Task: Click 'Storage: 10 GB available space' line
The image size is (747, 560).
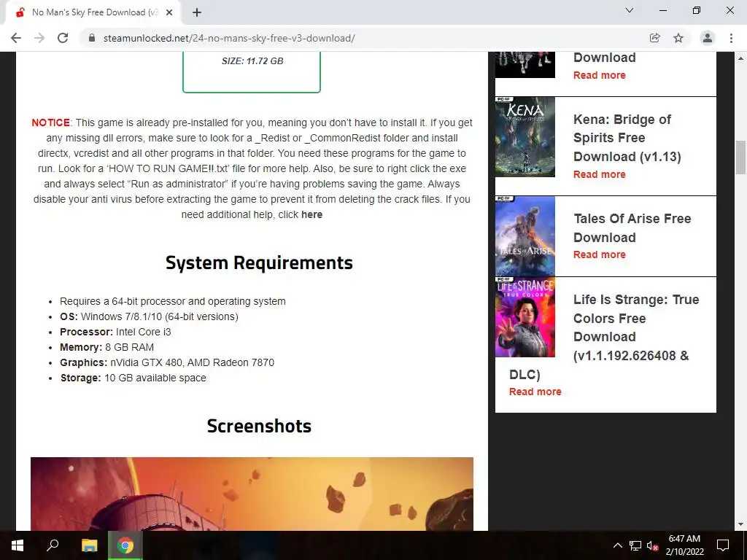Action: (x=133, y=378)
